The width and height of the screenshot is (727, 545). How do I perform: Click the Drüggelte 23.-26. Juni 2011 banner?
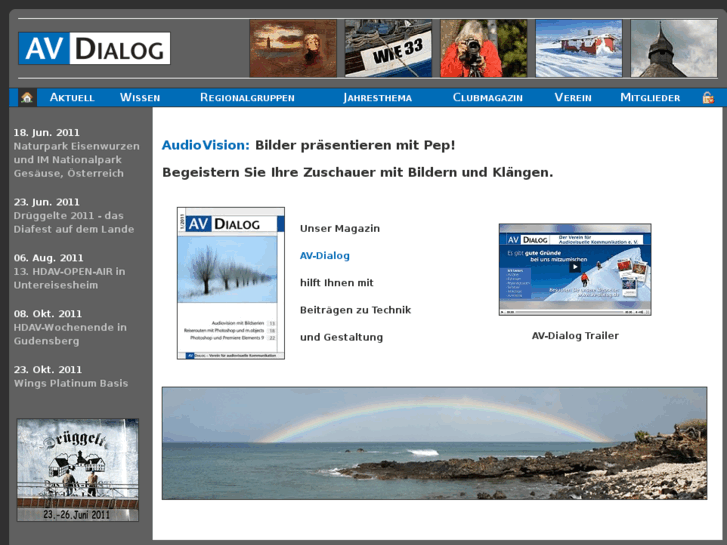tap(77, 470)
